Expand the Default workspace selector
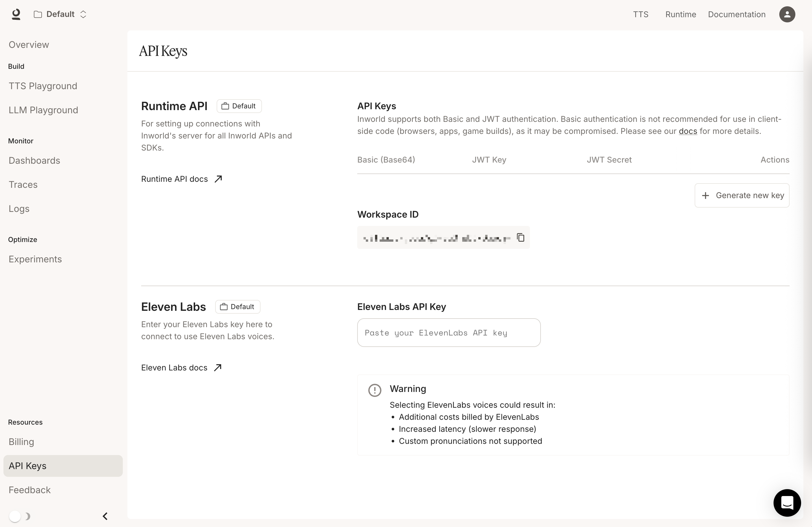Viewport: 812px width, 527px height. pos(60,14)
